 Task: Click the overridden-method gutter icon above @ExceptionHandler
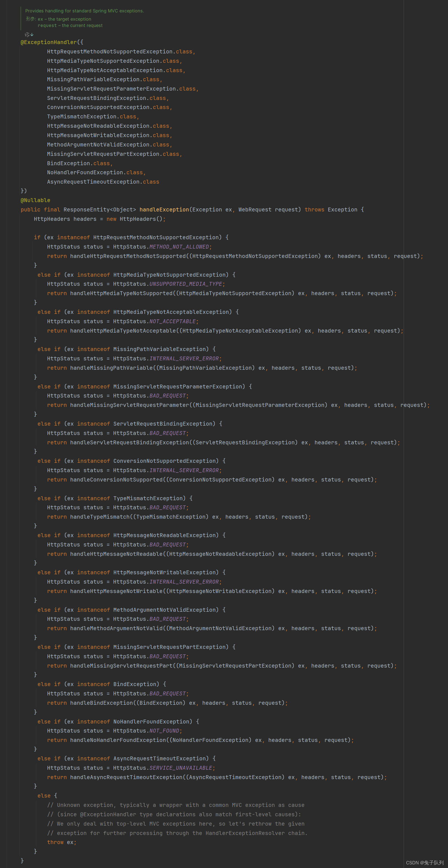[x=27, y=34]
